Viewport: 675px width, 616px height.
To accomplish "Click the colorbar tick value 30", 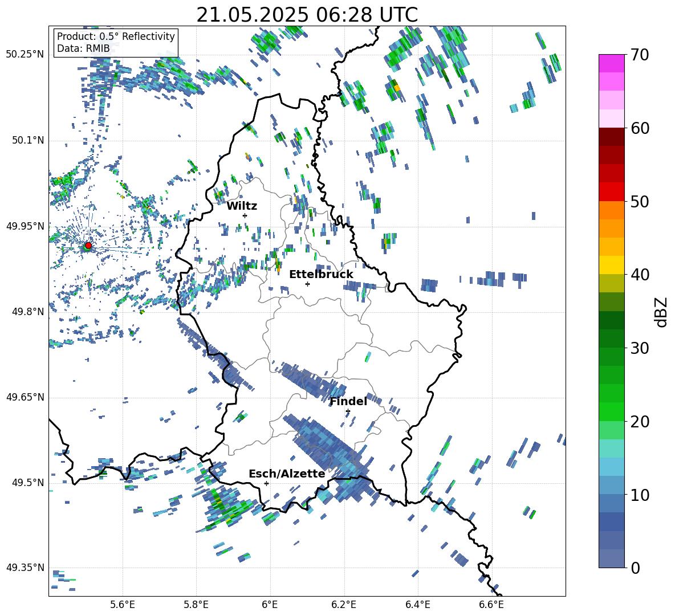I will click(639, 348).
